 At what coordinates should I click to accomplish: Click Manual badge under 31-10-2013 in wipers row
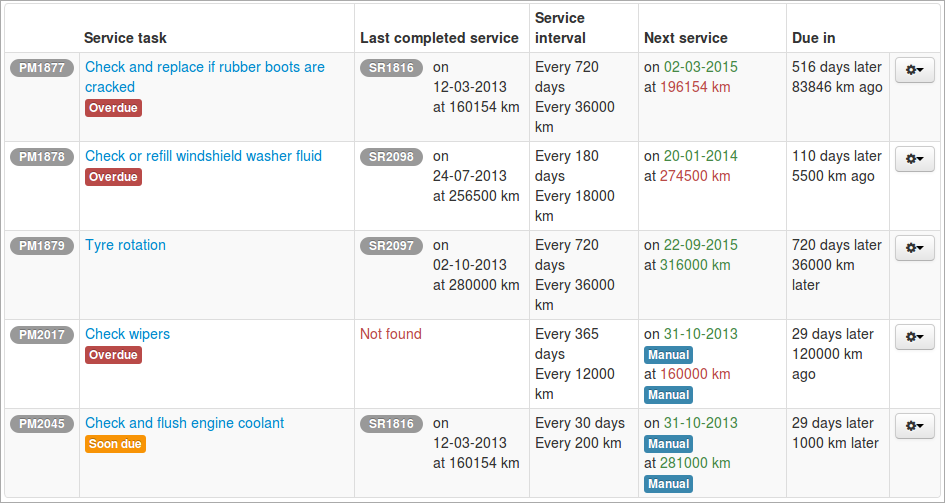click(668, 355)
